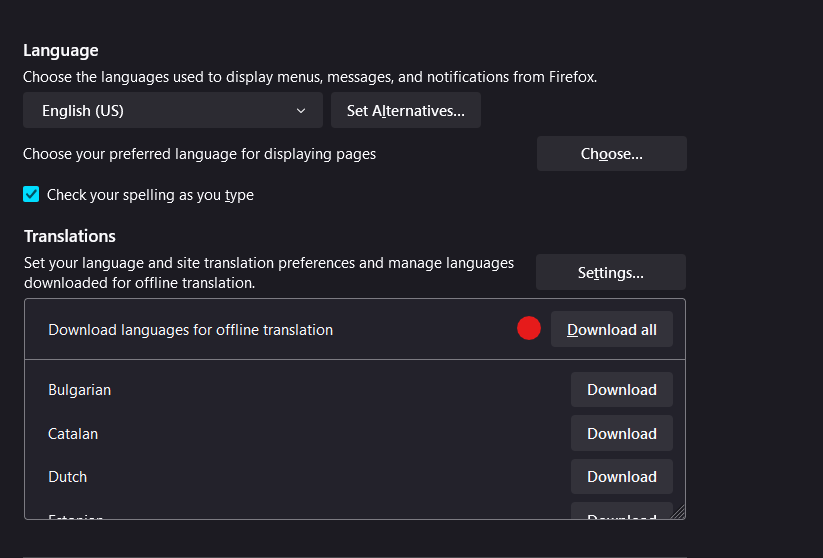Click Download all for offline languages

(x=611, y=330)
